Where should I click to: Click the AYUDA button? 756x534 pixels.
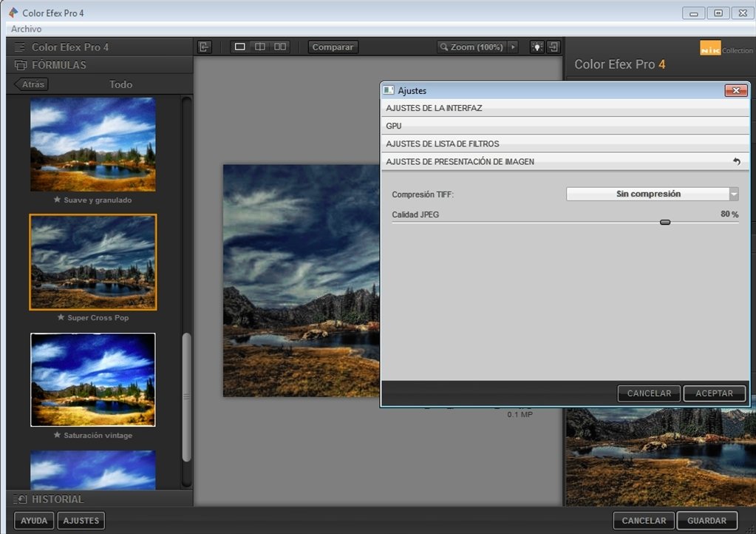tap(34, 521)
